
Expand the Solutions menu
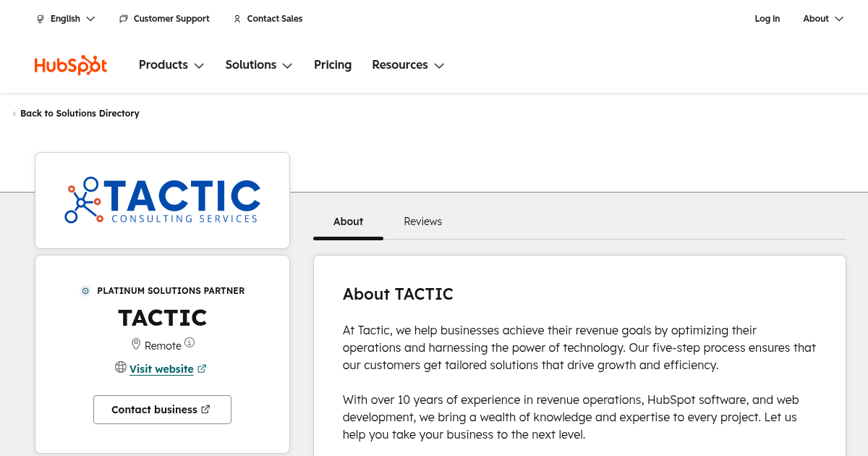[259, 65]
